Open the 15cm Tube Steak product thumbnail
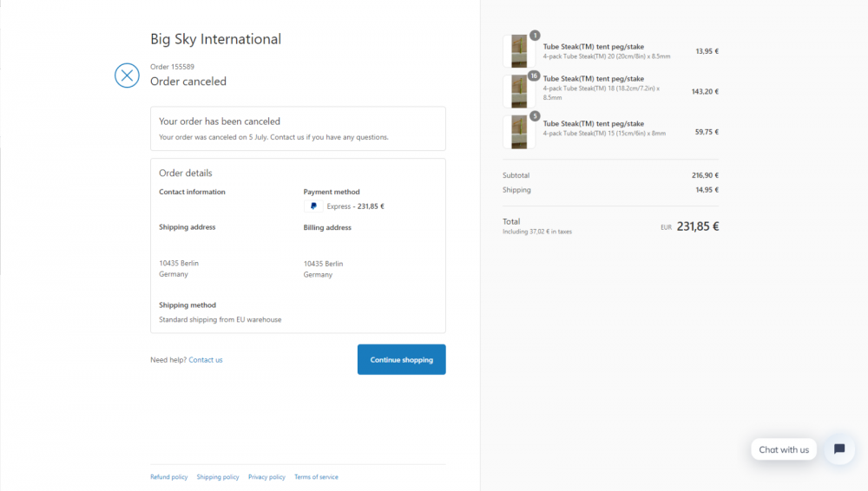Viewport: 868px width, 491px height. tap(518, 132)
